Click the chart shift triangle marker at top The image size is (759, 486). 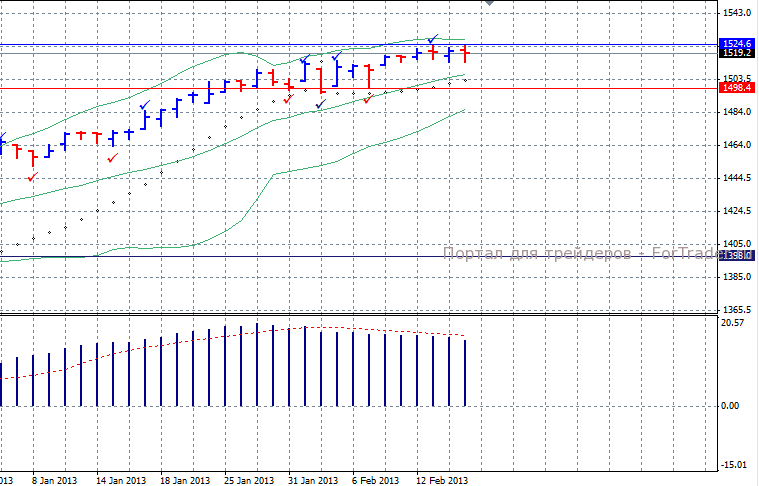[489, 3]
